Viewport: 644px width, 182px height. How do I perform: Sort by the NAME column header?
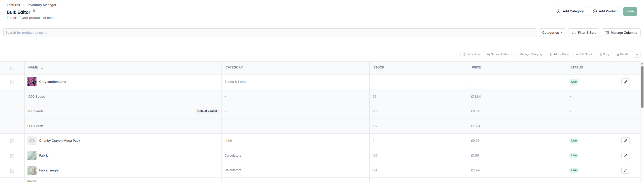[33, 67]
